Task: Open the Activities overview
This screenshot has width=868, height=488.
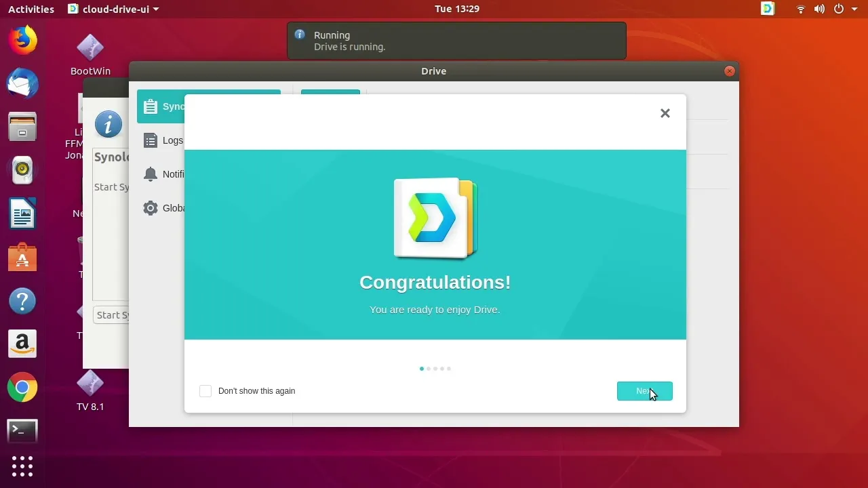Action: click(31, 9)
